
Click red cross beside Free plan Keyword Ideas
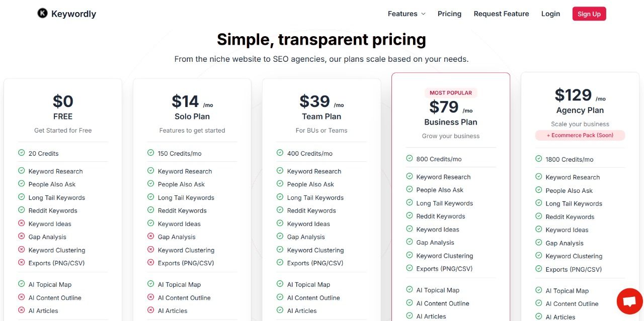coord(22,224)
